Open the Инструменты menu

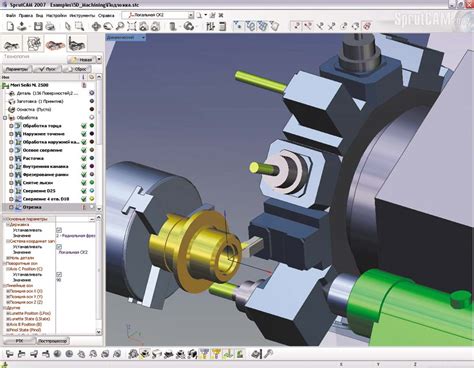point(82,15)
